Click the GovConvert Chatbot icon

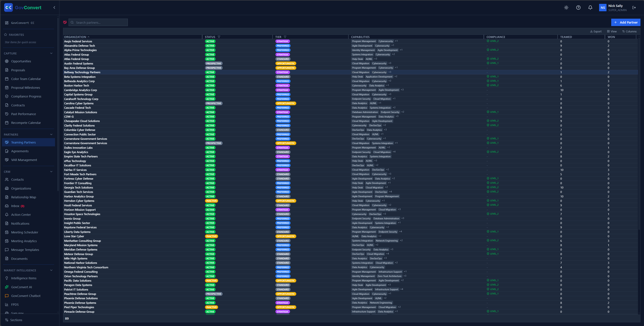(7, 296)
